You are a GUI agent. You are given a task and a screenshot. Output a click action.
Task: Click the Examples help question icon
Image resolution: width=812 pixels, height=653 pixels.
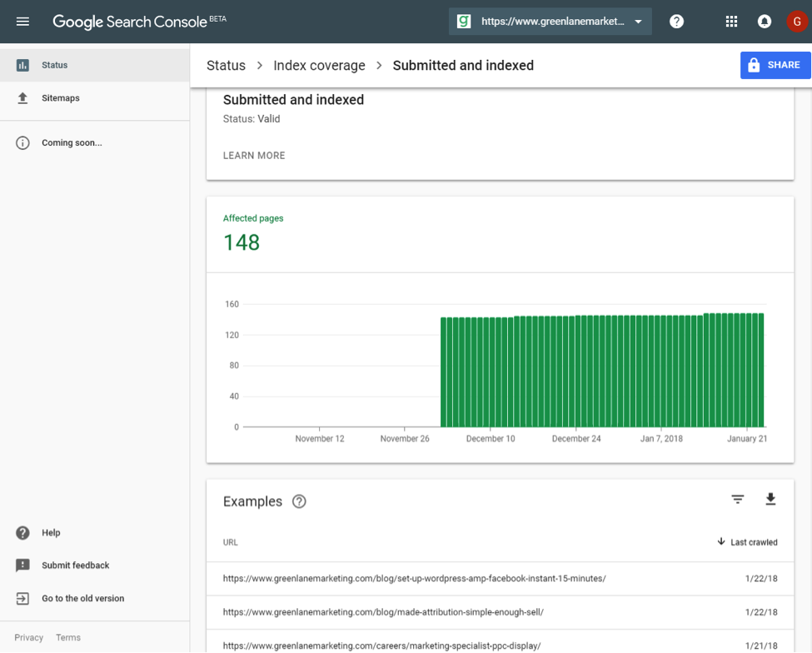pos(299,501)
